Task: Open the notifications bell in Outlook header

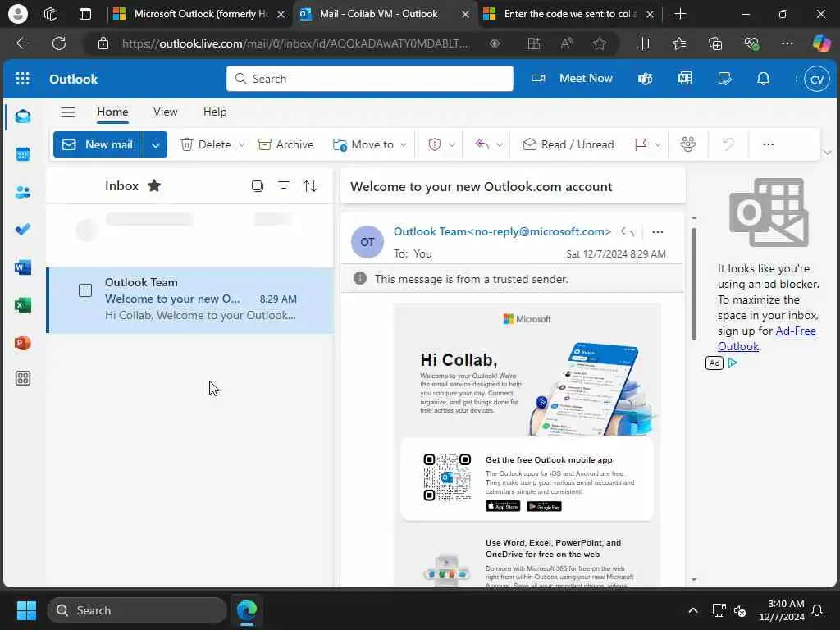Action: [764, 79]
